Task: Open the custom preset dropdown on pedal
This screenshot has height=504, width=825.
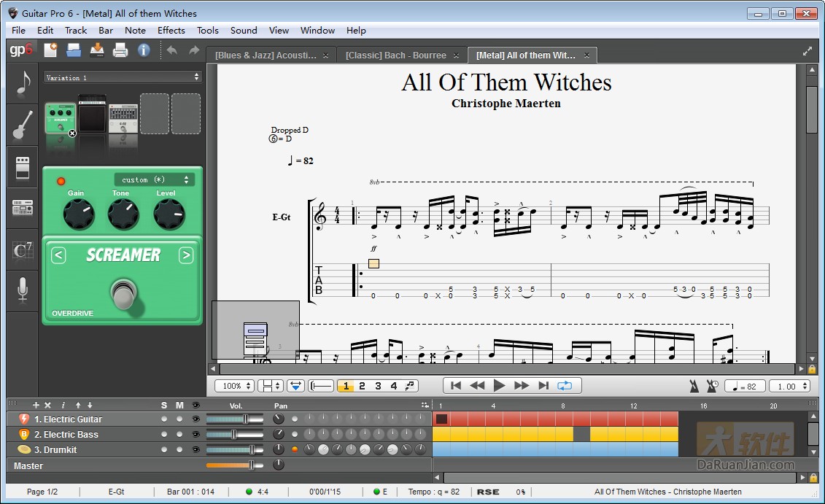Action: coord(154,180)
